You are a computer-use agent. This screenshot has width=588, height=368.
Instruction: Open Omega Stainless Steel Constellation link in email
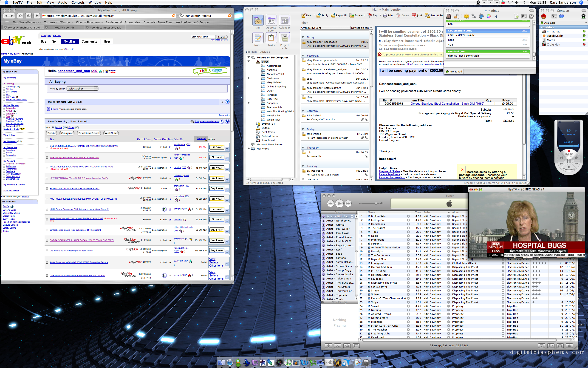(447, 104)
